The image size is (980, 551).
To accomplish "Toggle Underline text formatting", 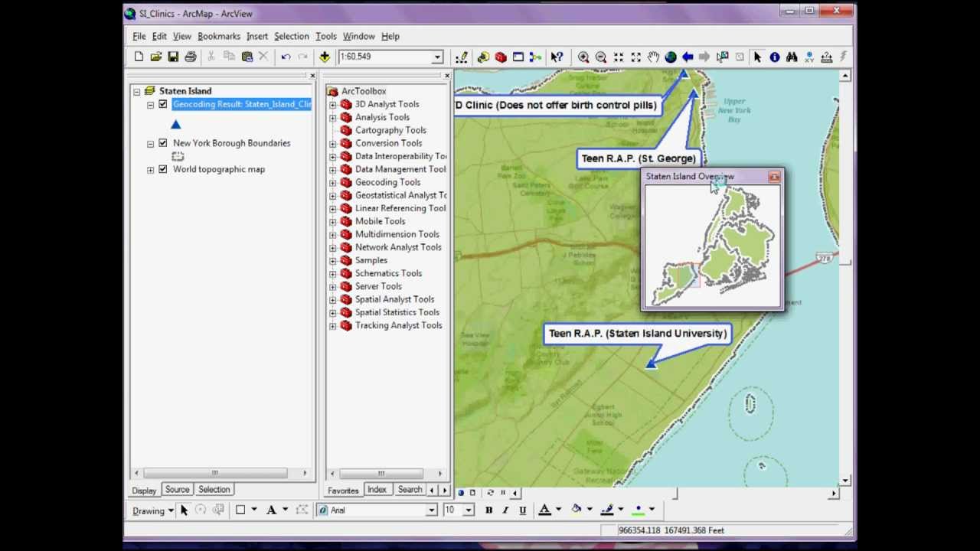I will (x=522, y=510).
